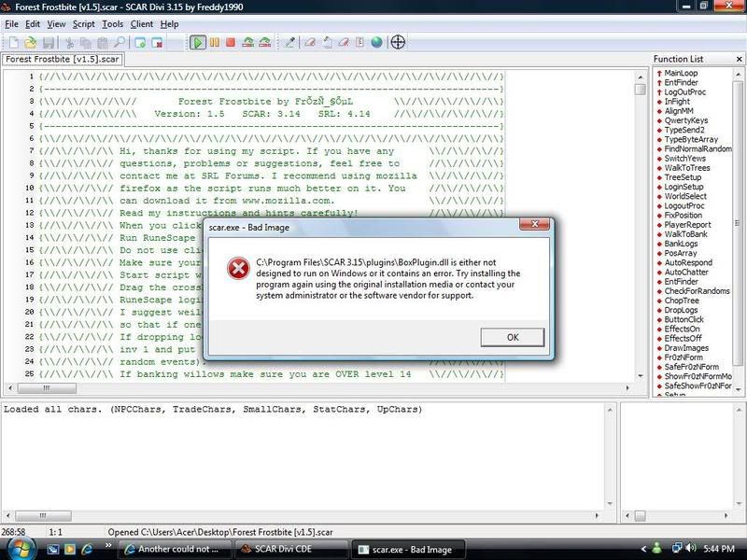
Task: Click the magnifier Find icon
Action: click(x=120, y=42)
